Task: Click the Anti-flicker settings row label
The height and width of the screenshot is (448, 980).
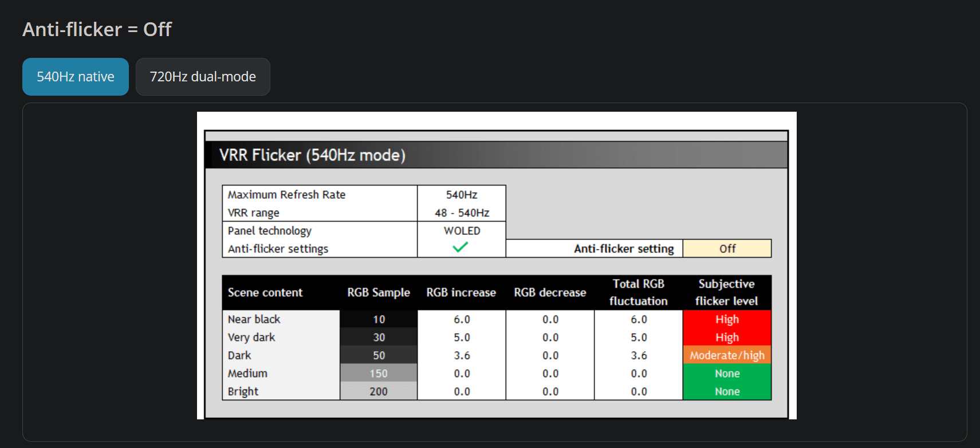Action: [x=278, y=249]
